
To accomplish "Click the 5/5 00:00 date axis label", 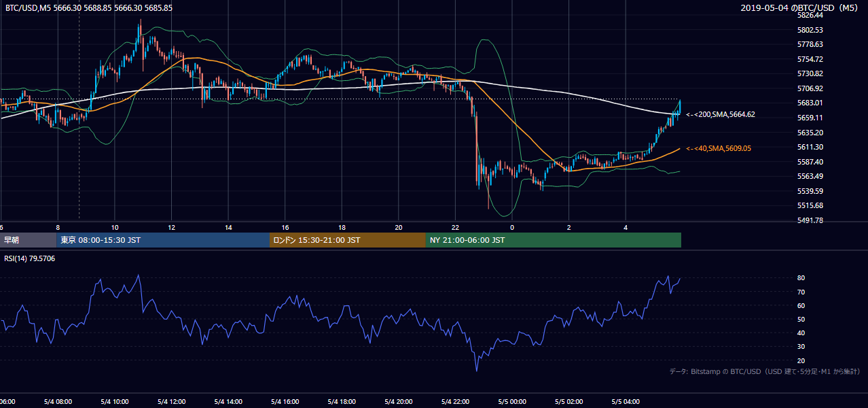I will [512, 402].
